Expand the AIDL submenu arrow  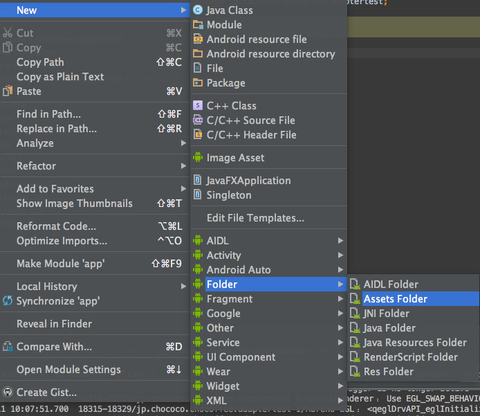pos(340,240)
